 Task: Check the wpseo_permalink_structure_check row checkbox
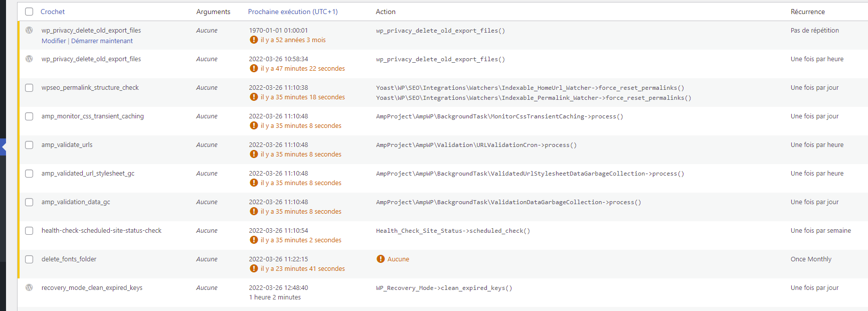(x=29, y=88)
